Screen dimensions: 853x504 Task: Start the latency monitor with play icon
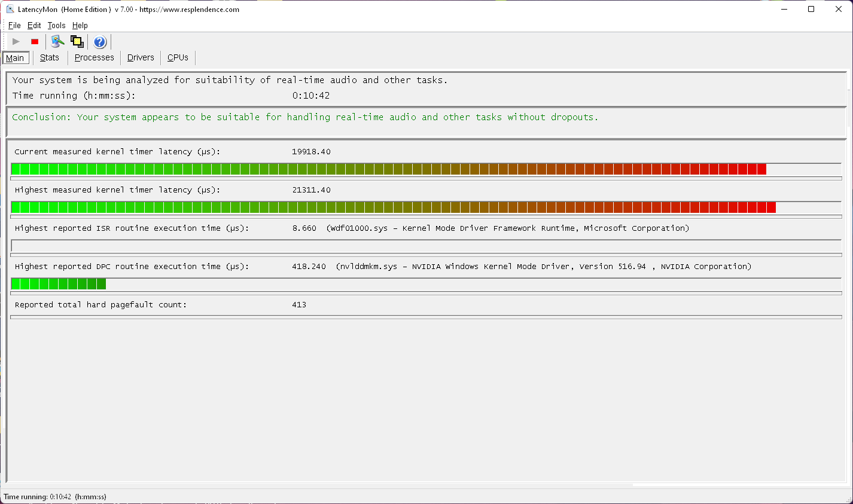[x=16, y=41]
